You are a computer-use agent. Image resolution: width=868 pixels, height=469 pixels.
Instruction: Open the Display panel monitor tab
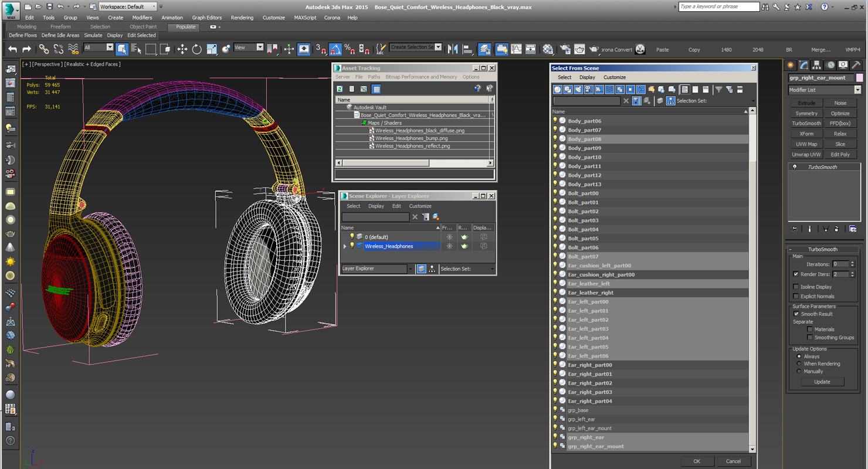coord(843,65)
